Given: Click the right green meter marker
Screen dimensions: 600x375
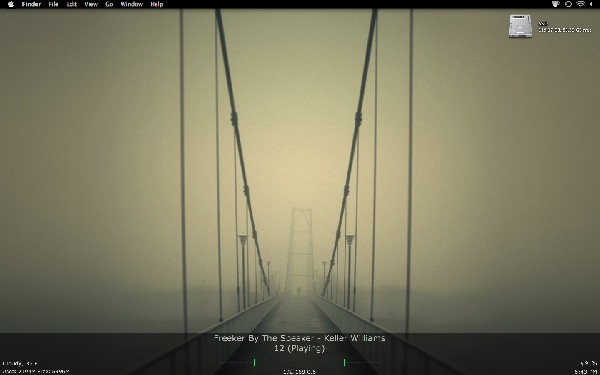Looking at the screenshot, I should [344, 362].
